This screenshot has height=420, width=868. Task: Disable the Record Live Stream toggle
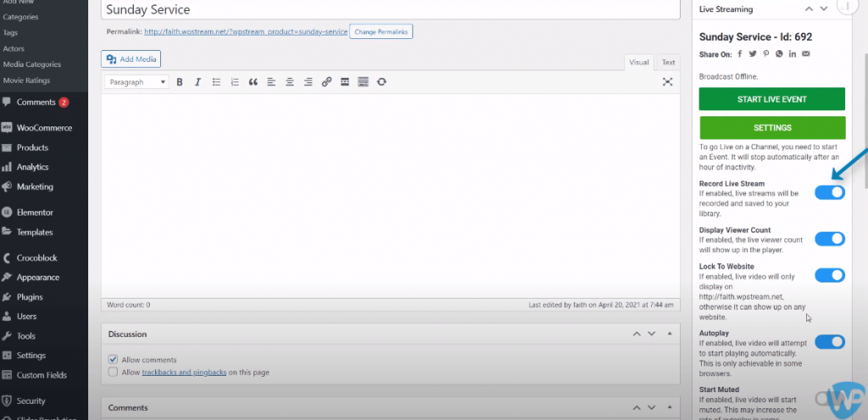point(830,193)
